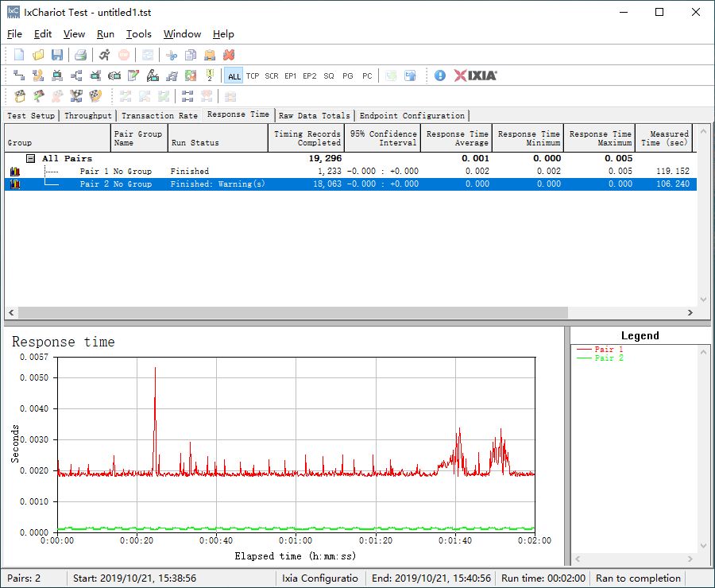Open the Help menu
Image resolution: width=715 pixels, height=588 pixels.
[223, 34]
